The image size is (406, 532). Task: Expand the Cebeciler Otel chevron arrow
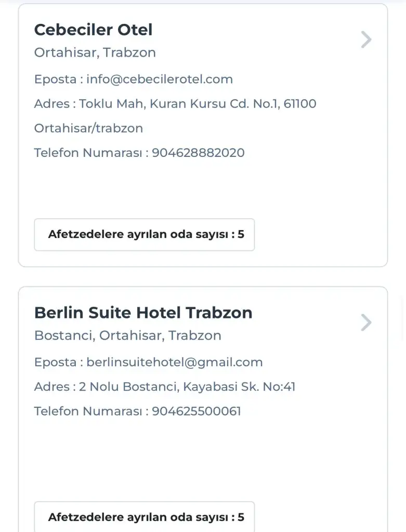pos(366,39)
